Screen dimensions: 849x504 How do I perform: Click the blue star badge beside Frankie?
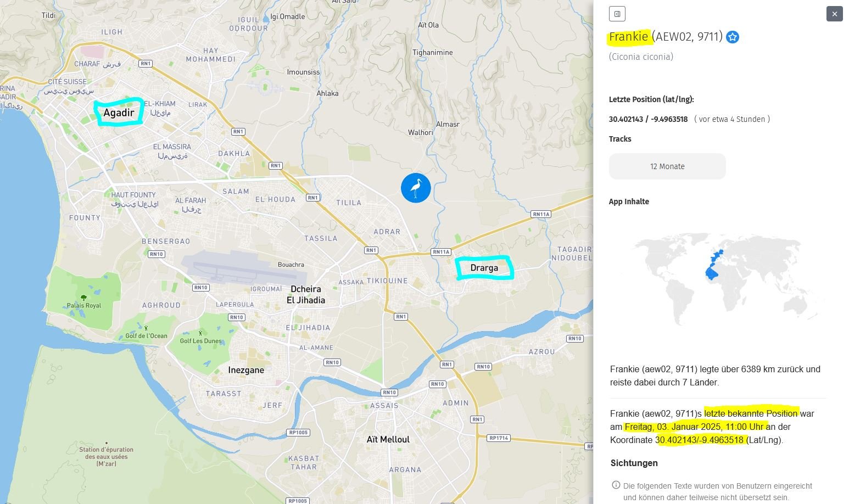coord(733,37)
